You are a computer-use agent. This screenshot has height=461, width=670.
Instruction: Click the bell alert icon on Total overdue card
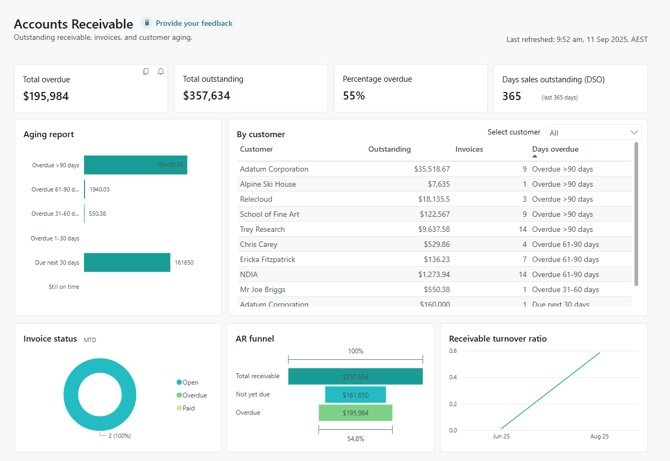coord(161,72)
